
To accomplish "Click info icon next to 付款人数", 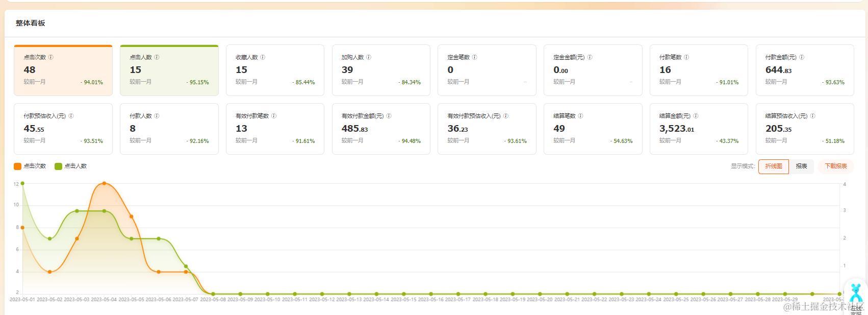I will [x=157, y=116].
